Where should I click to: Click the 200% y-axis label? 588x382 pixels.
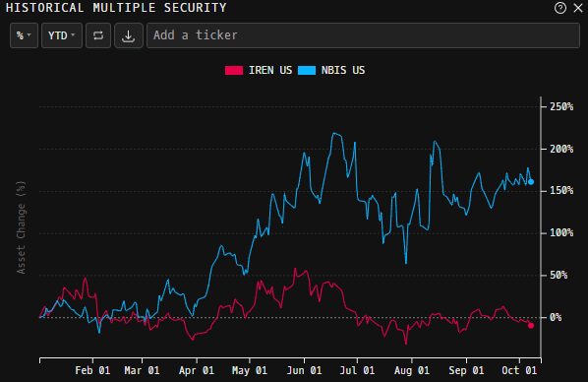[561, 149]
